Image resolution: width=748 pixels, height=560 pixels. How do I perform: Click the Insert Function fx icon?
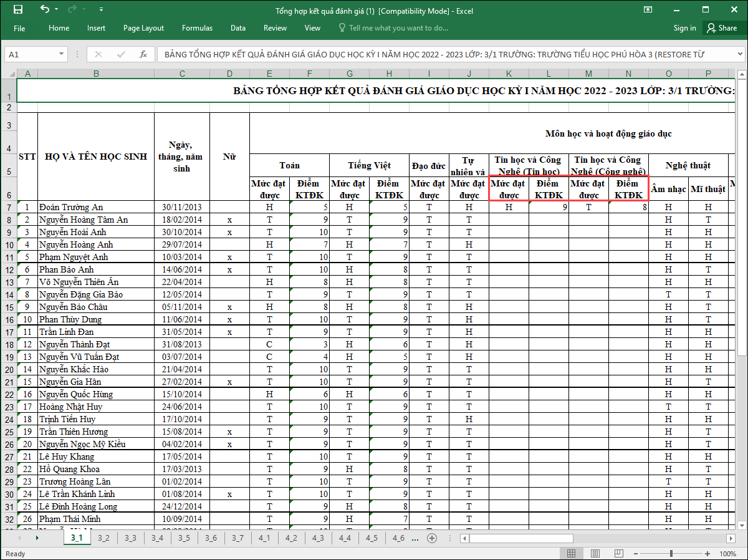point(143,54)
